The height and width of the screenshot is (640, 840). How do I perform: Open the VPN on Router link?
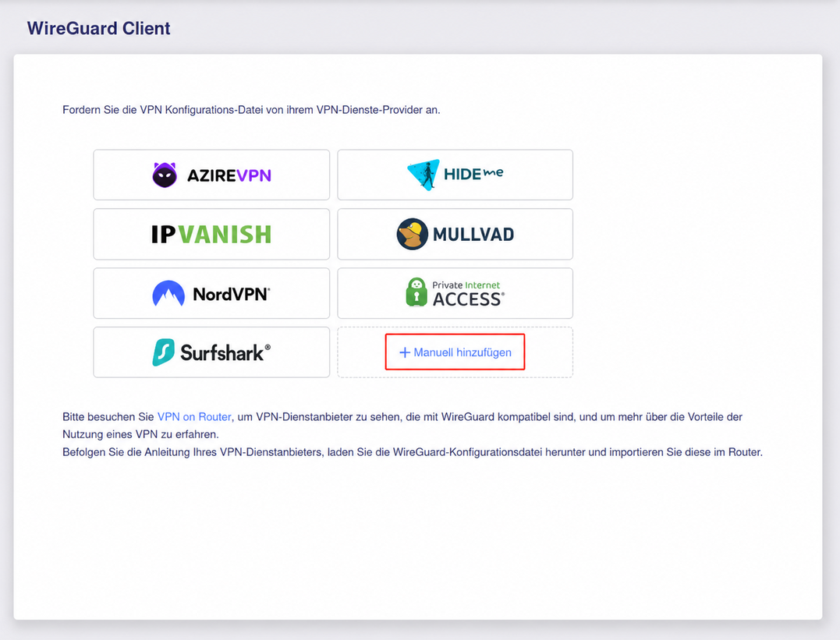(194, 417)
